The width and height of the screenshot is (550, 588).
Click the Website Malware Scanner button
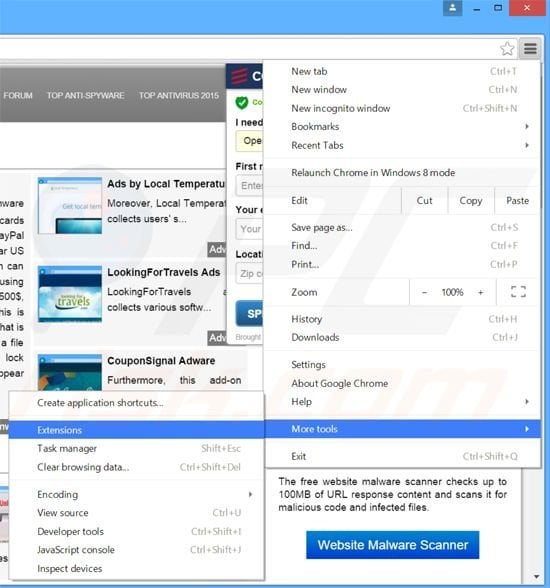[x=392, y=545]
